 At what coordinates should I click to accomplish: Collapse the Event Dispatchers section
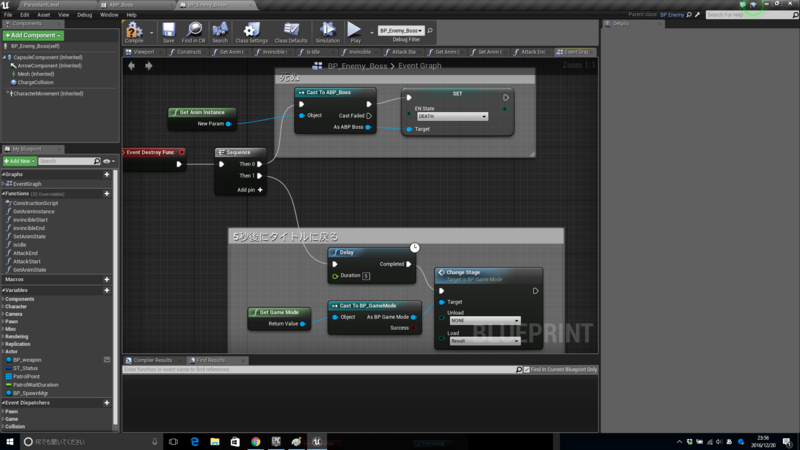pyautogui.click(x=3, y=403)
